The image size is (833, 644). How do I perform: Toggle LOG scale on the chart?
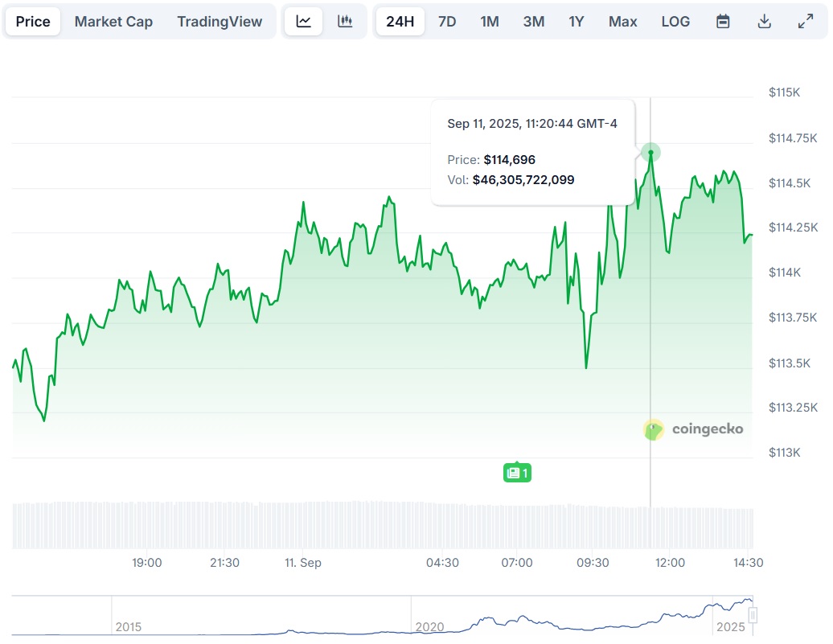click(x=675, y=22)
